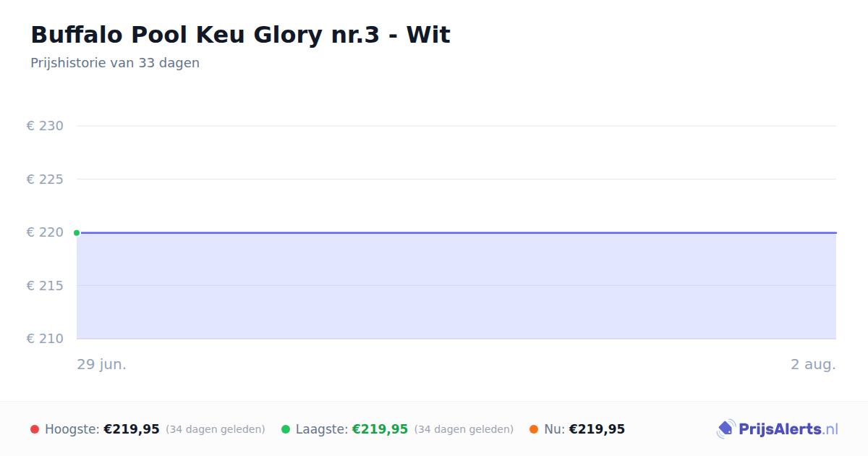Viewport: 868px width, 456px height.
Task: Click the Laagste green price €219,95
Action: (380, 429)
